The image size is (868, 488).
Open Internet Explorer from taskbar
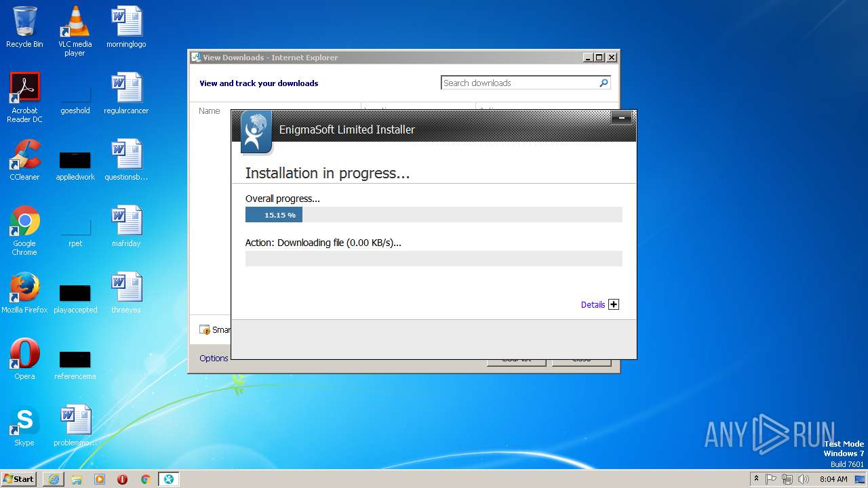[x=54, y=479]
